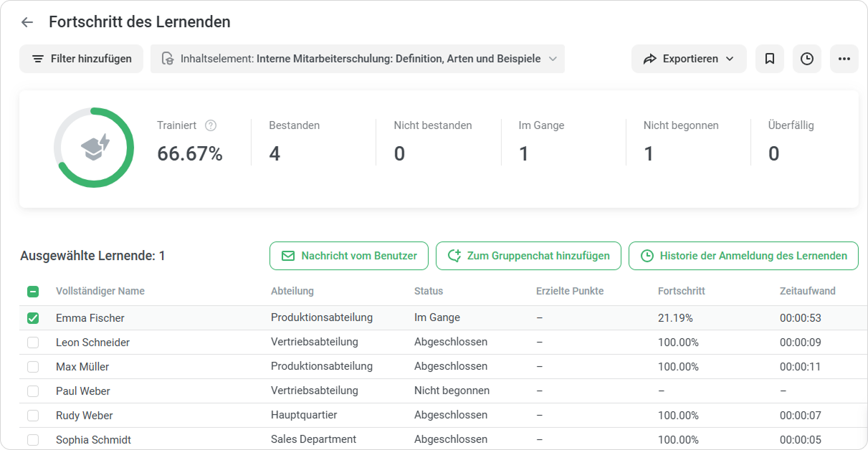Check Sophia Schmidt's checkbox
The height and width of the screenshot is (450, 868).
(33, 440)
